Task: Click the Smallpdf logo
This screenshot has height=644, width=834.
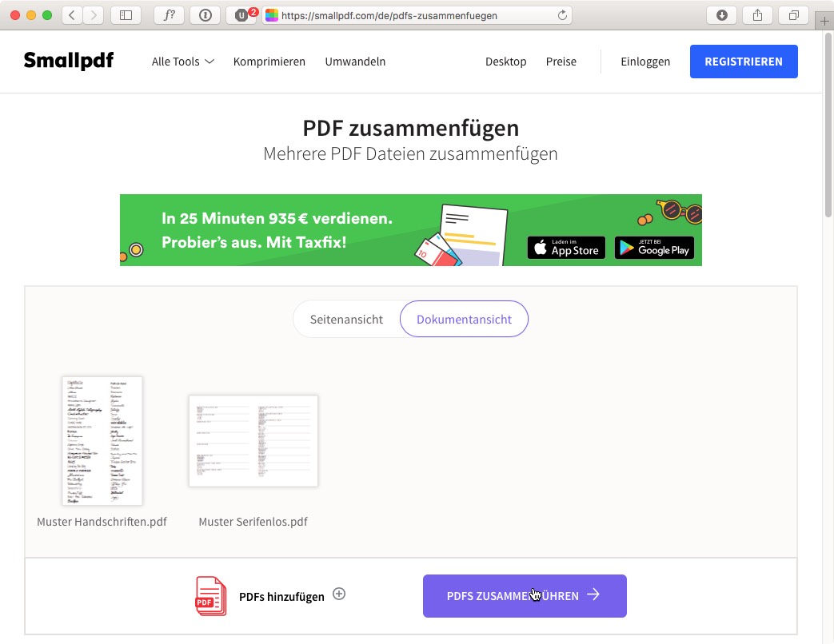Action: coord(69,61)
